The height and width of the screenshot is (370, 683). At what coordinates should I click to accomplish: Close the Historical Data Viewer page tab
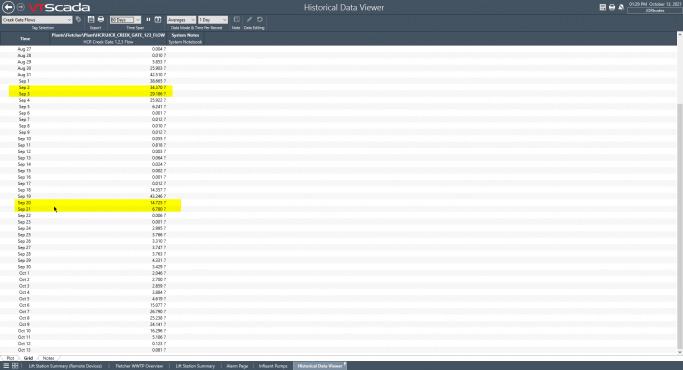345,363
